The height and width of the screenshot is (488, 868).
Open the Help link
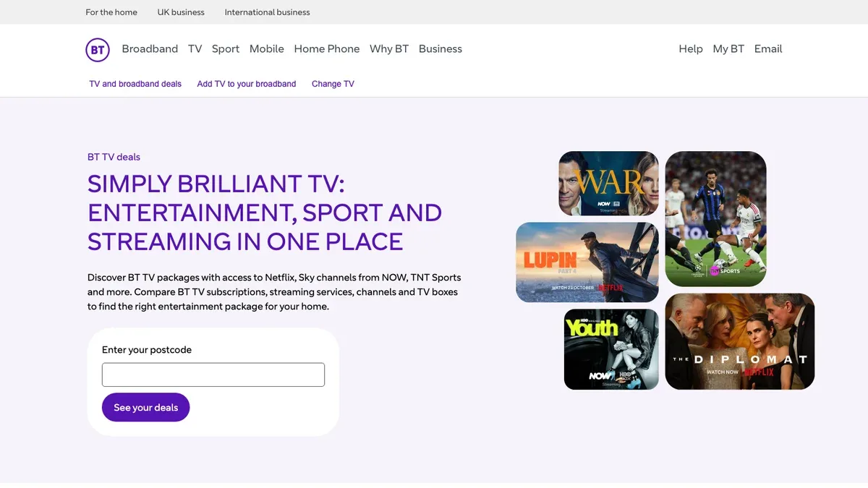pyautogui.click(x=691, y=49)
